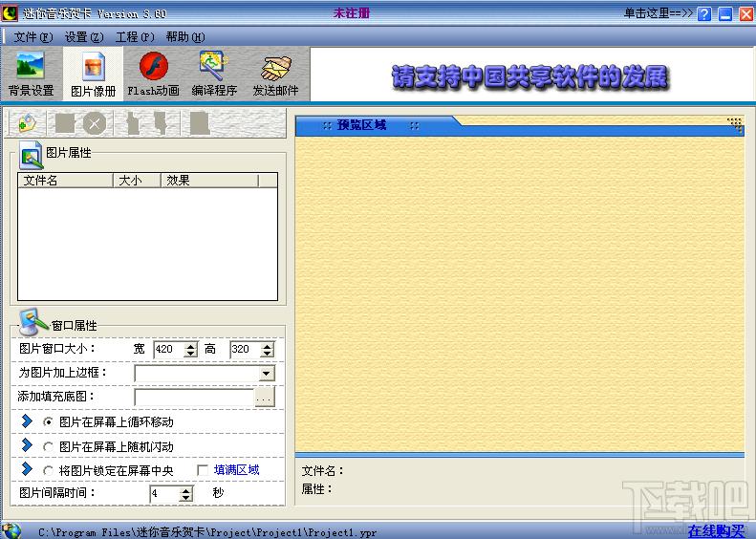Click the 编译程序 compile program icon
Viewport: 756px width, 539px height.
214,74
